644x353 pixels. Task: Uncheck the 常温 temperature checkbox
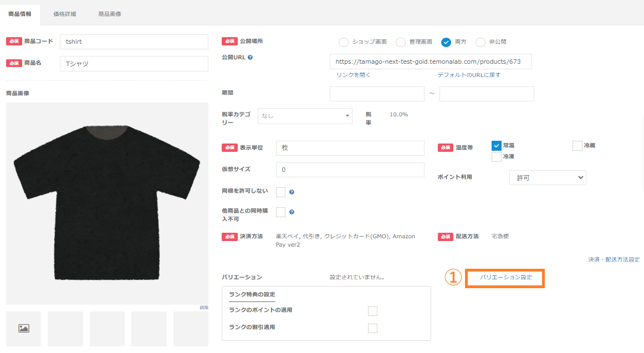(x=496, y=146)
